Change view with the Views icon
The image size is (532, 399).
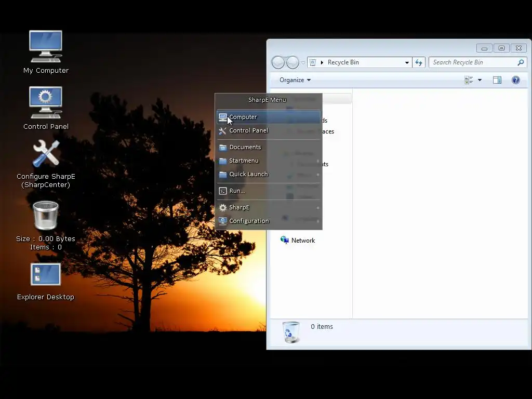tap(469, 80)
